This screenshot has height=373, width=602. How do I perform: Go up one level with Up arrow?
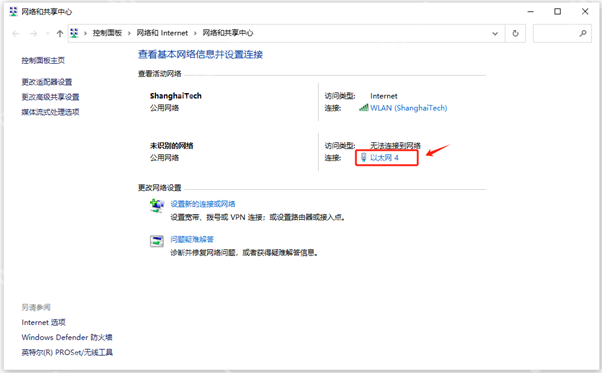[x=60, y=34]
